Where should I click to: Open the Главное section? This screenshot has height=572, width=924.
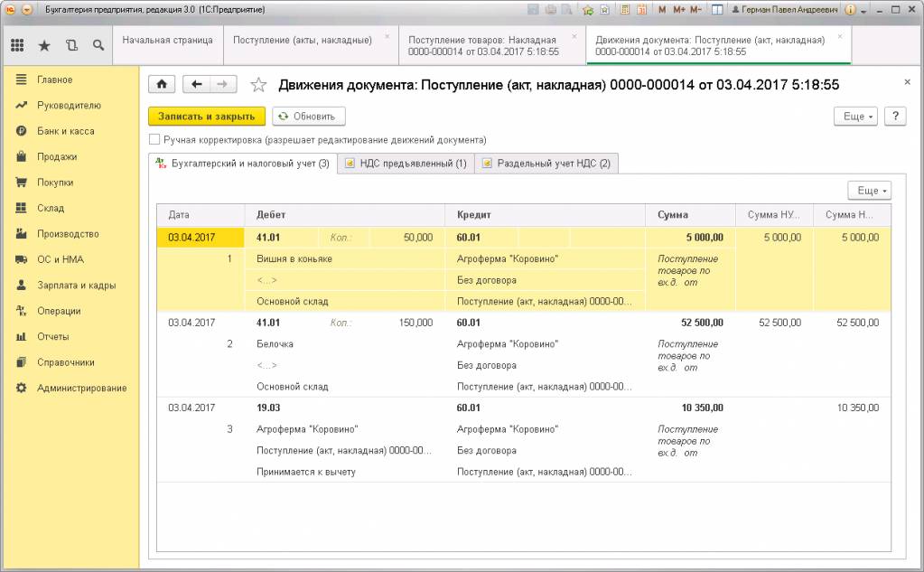55,80
